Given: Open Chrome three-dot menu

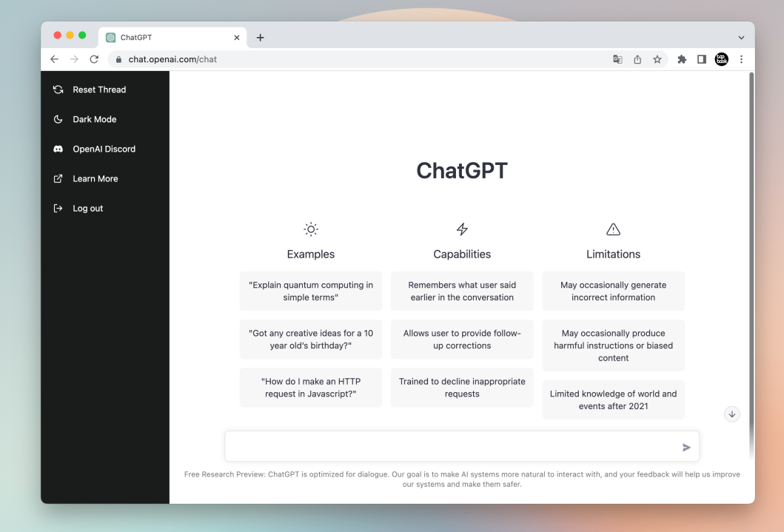Looking at the screenshot, I should coord(741,59).
